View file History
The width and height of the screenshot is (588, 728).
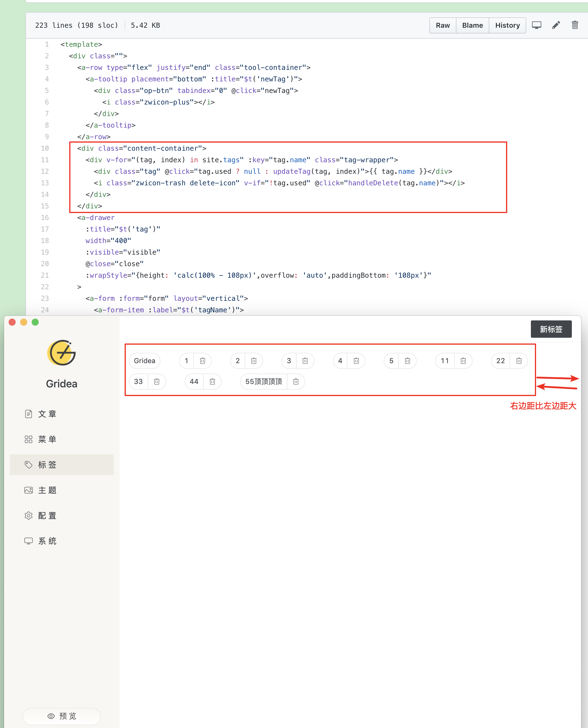[507, 25]
